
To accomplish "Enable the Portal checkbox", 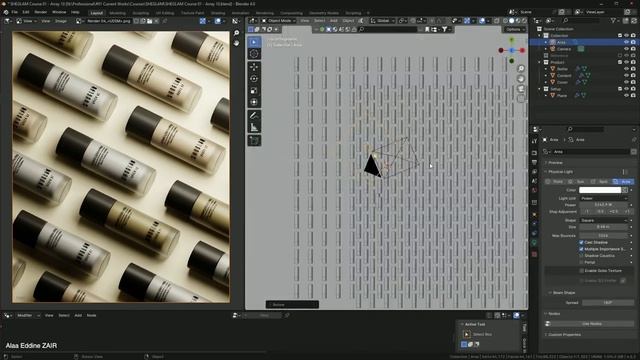I will click(581, 262).
